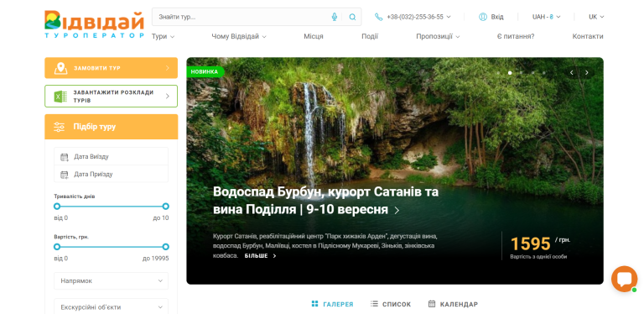Click the phone handset icon
The height and width of the screenshot is (314, 644).
[378, 17]
